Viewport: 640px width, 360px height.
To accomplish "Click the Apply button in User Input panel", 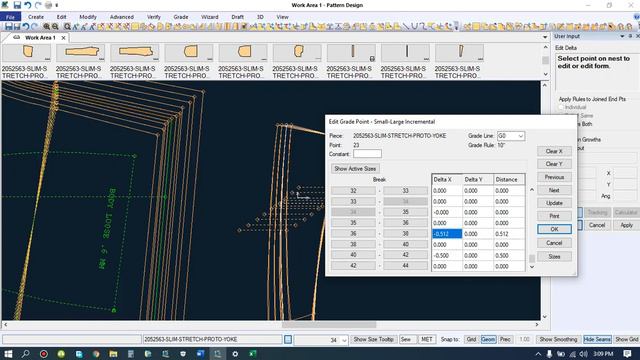I will pos(626,225).
